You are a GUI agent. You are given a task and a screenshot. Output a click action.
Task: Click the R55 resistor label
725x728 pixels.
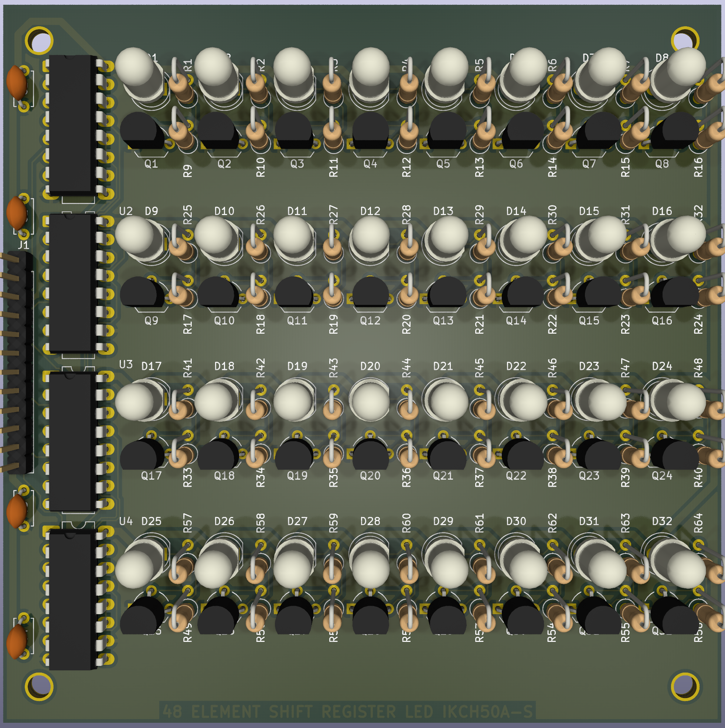tap(625, 632)
